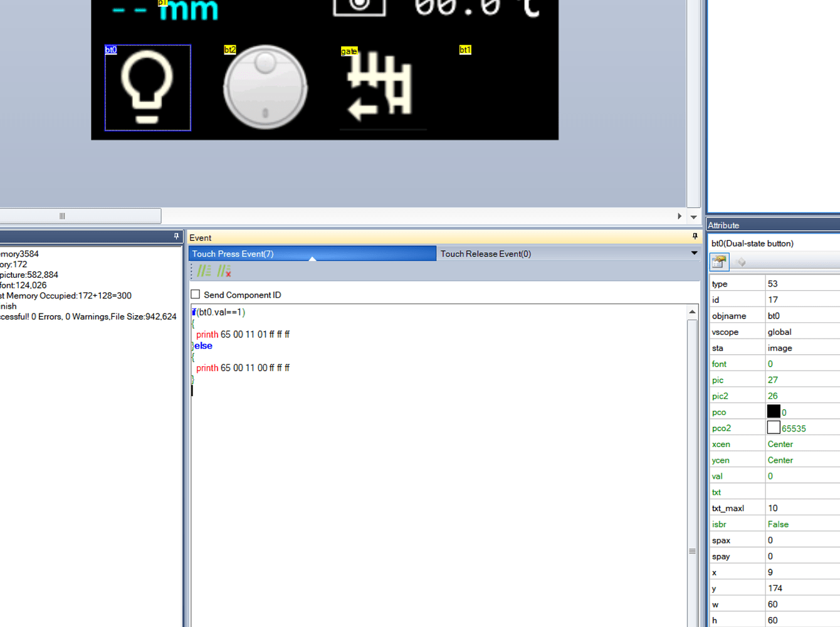
Task: Open the event type dropdown arrow
Action: [x=693, y=253]
